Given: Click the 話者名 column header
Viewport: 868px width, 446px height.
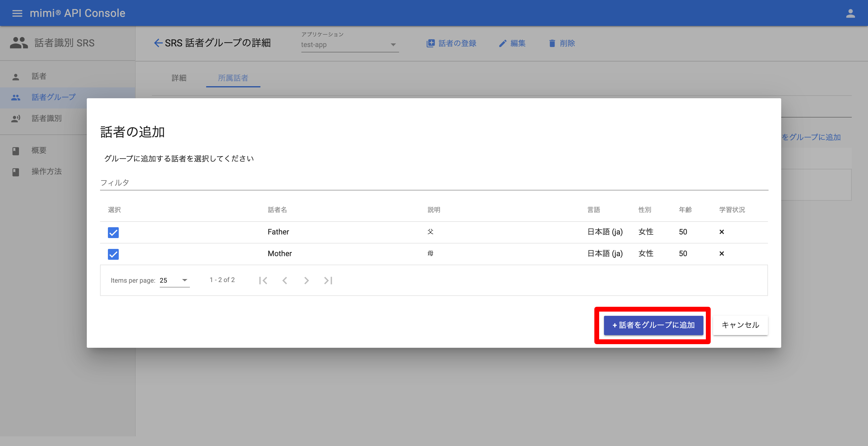Looking at the screenshot, I should 277,209.
